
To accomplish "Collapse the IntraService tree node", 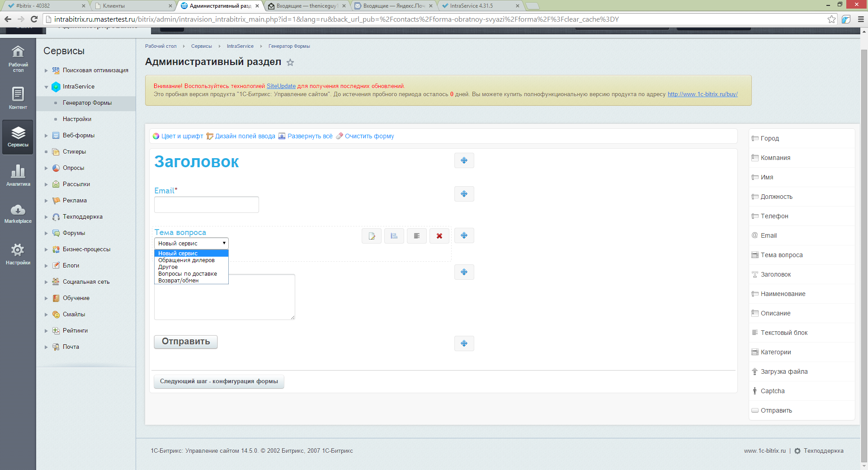I will (46, 87).
